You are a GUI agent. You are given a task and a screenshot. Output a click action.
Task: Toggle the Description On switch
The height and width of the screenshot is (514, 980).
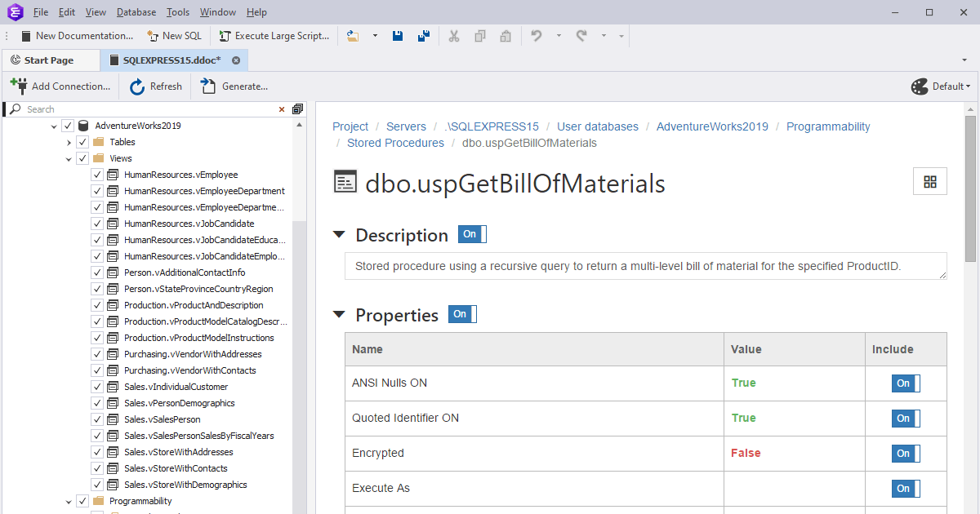tap(471, 233)
